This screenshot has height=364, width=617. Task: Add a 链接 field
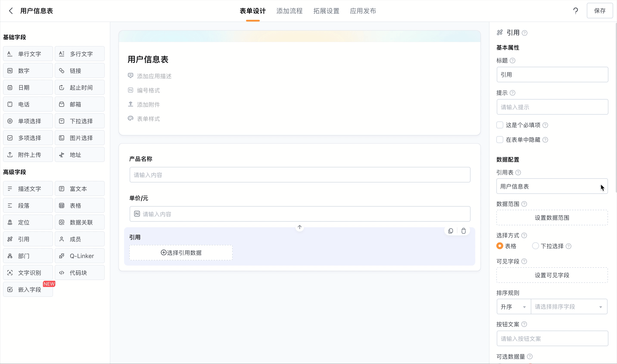[80, 71]
